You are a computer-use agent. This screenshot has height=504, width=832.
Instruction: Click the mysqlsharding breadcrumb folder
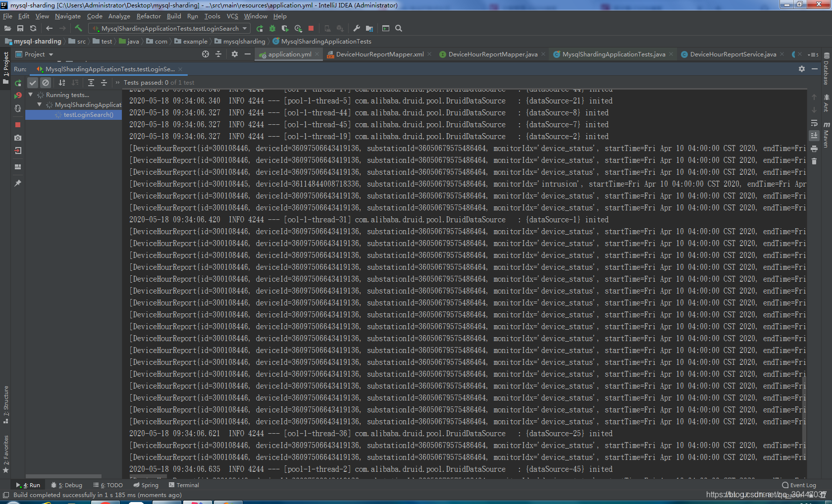click(x=240, y=42)
